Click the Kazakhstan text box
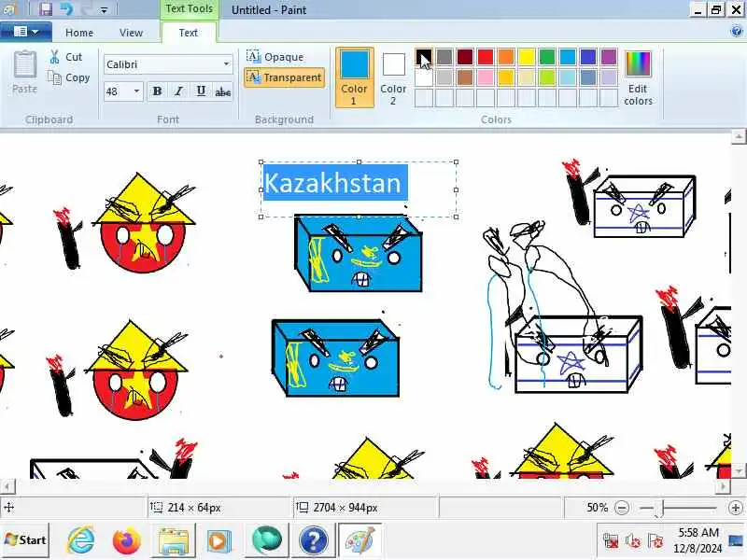Image resolution: width=747 pixels, height=560 pixels. 359,189
